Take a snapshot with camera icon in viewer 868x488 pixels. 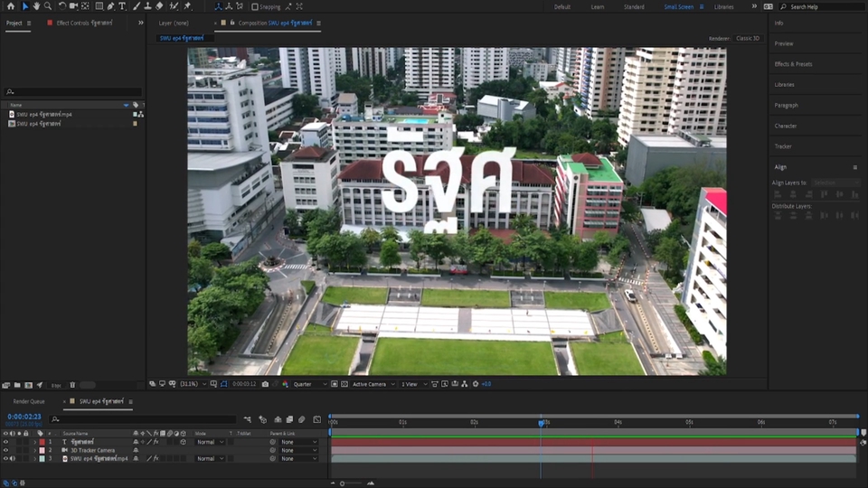click(265, 384)
